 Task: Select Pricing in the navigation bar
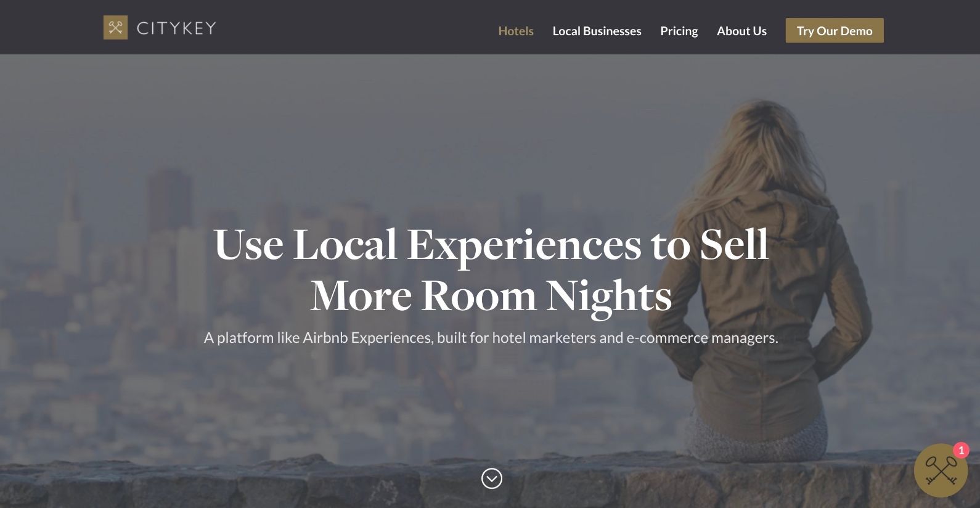point(679,31)
